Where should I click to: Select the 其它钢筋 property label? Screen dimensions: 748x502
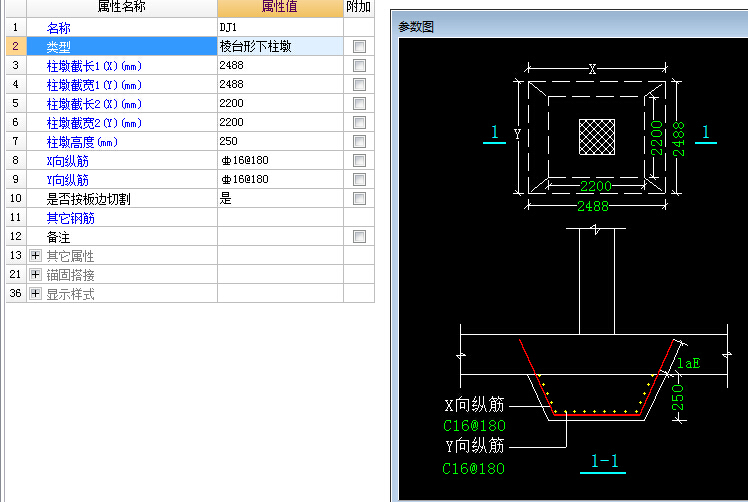pos(71,218)
